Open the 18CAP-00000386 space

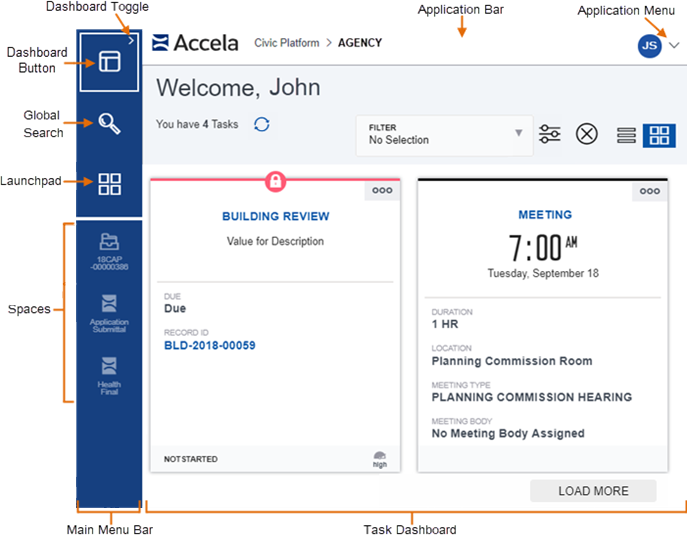[109, 251]
